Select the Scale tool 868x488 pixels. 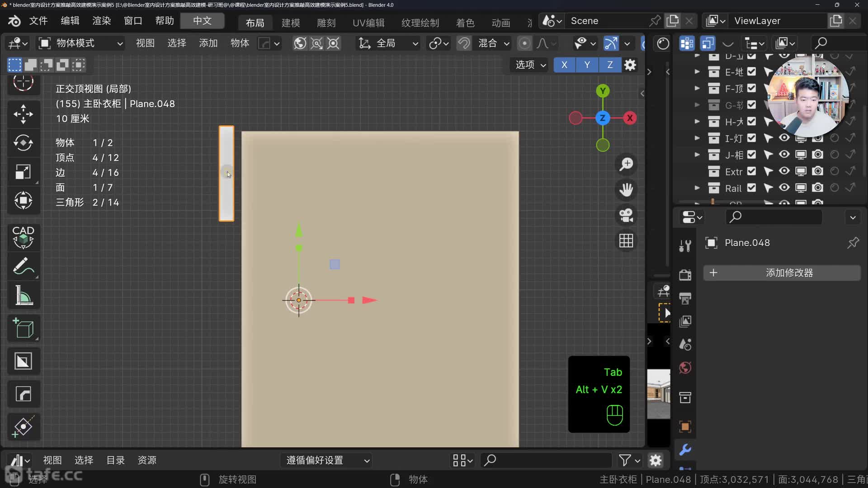23,172
